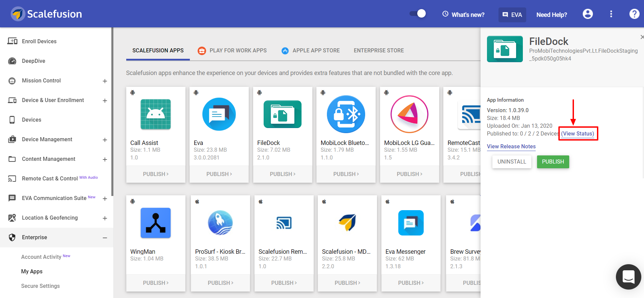The width and height of the screenshot is (644, 298).
Task: Click the Enterprise shield icon
Action: click(12, 237)
